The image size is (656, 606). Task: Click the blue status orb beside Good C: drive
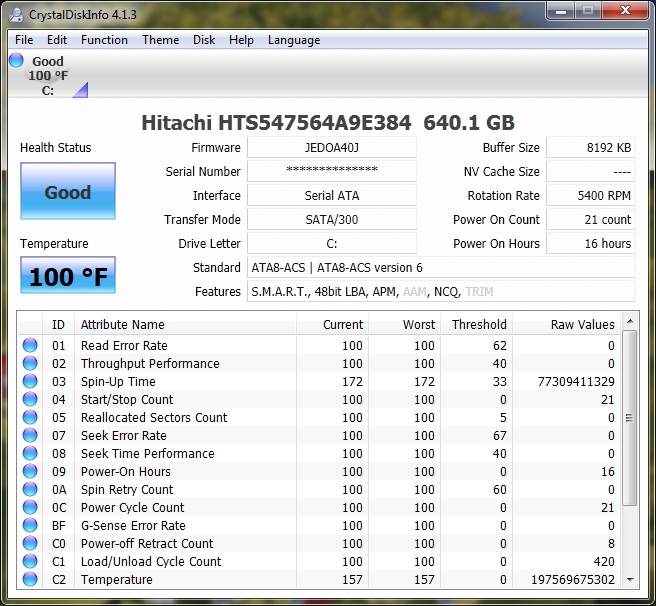16,60
